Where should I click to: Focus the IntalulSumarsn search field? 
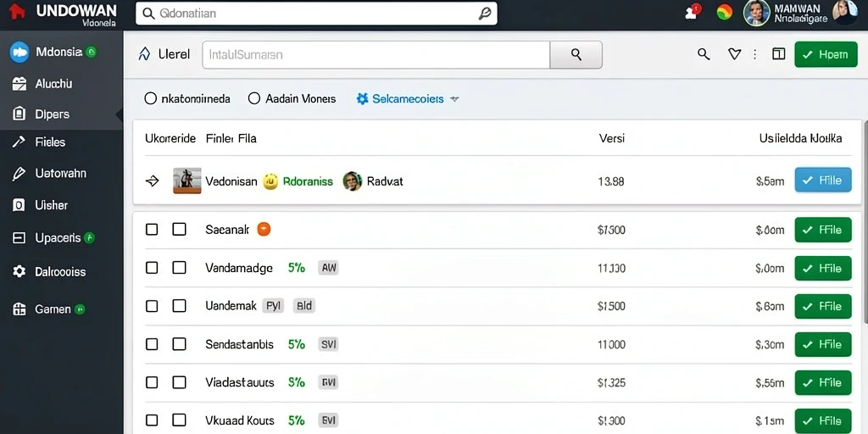376,55
